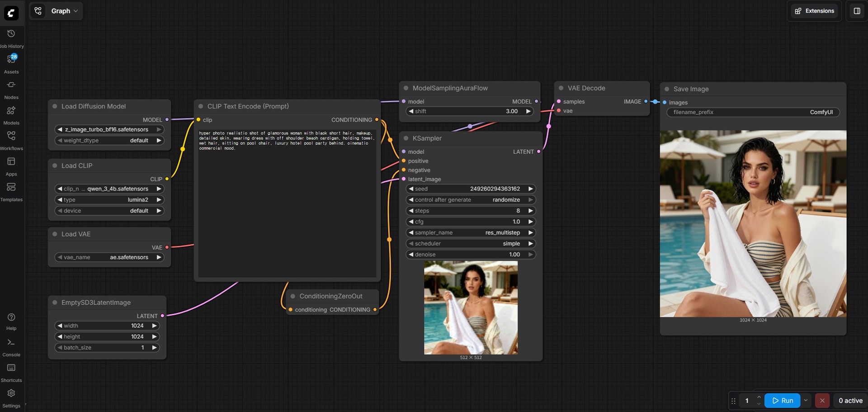Open the Apps section
Screen dimensions: 868x412
[11, 162]
